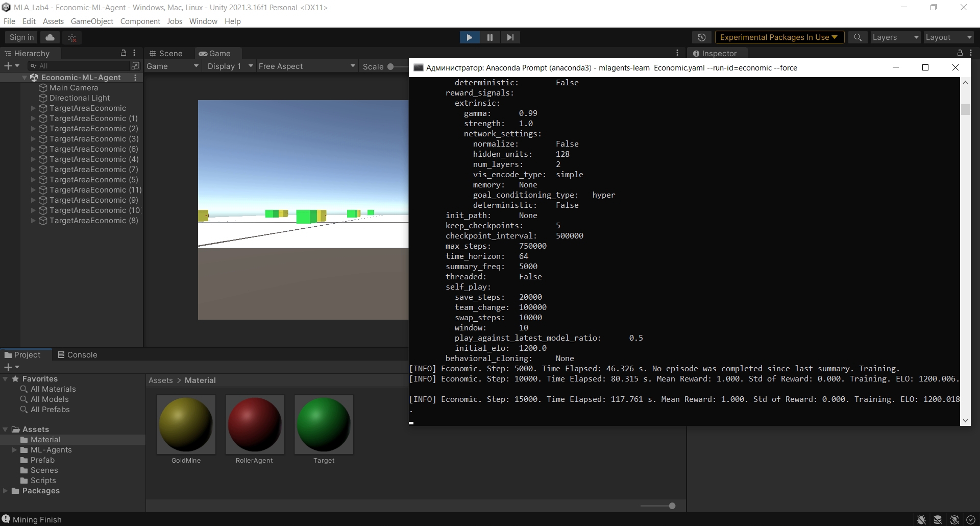980x526 pixels.
Task: Click the Sign in button
Action: pyautogui.click(x=21, y=37)
